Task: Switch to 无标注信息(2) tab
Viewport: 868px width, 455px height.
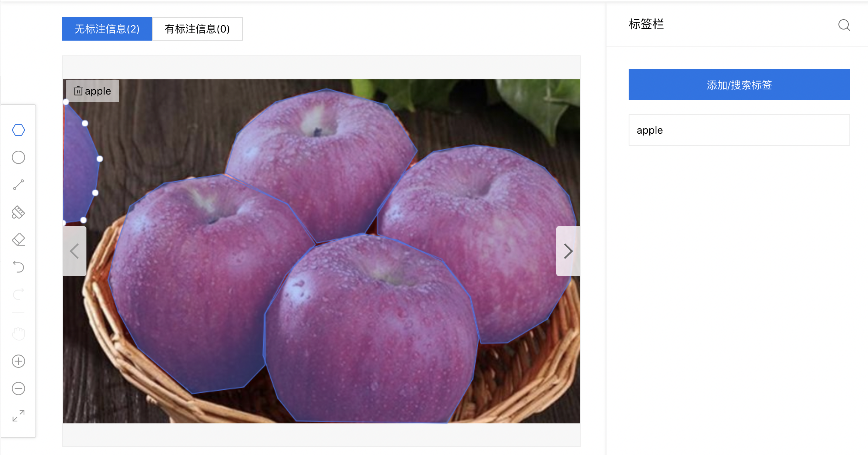Action: click(x=107, y=29)
